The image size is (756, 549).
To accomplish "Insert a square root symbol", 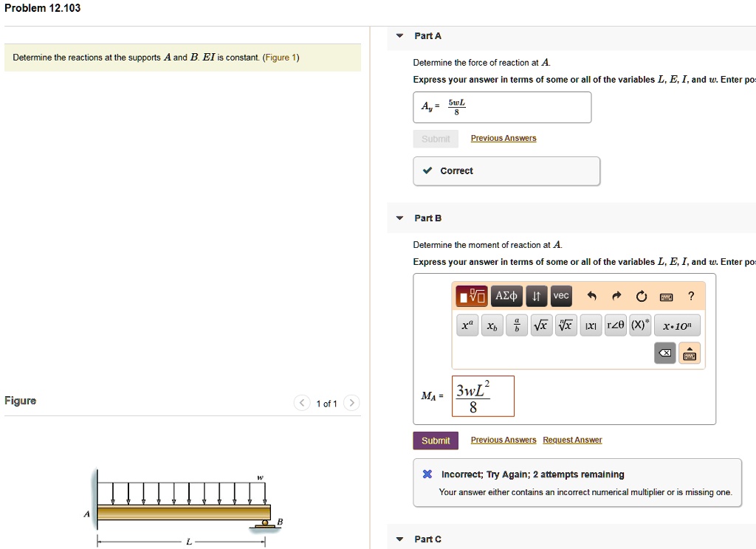I will coord(541,325).
